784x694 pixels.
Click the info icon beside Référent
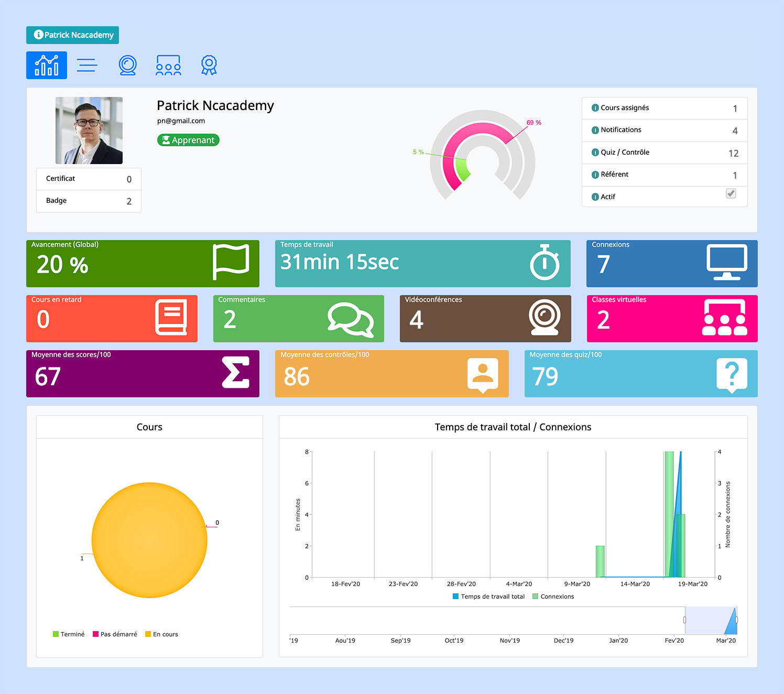coord(595,175)
